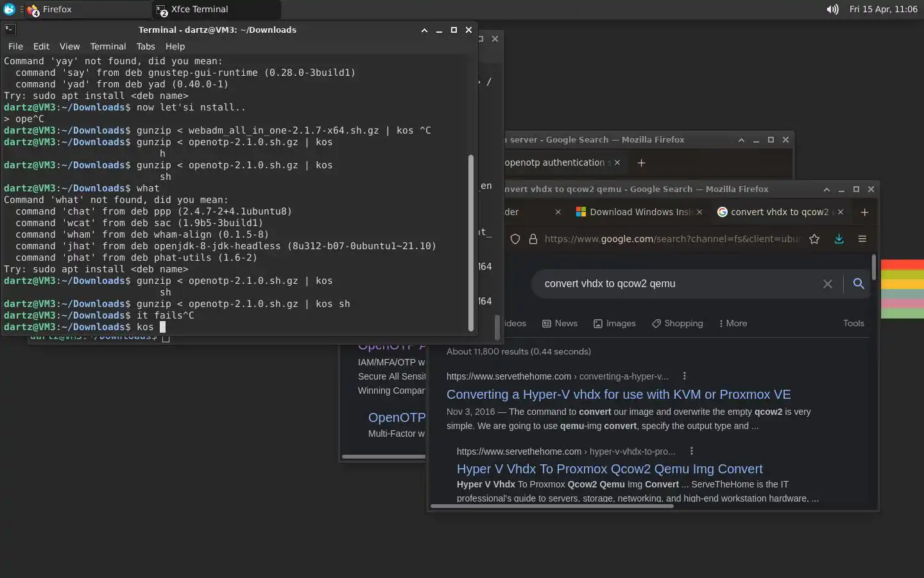Open the clock showing Fri 15 Apr, 11:06
Image resolution: width=924 pixels, height=578 pixels.
tap(883, 9)
